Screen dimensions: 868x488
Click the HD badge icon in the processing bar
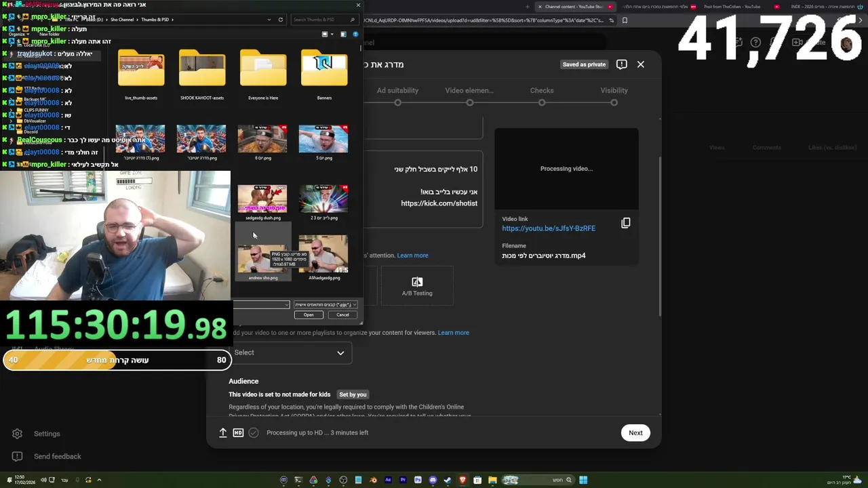click(238, 432)
